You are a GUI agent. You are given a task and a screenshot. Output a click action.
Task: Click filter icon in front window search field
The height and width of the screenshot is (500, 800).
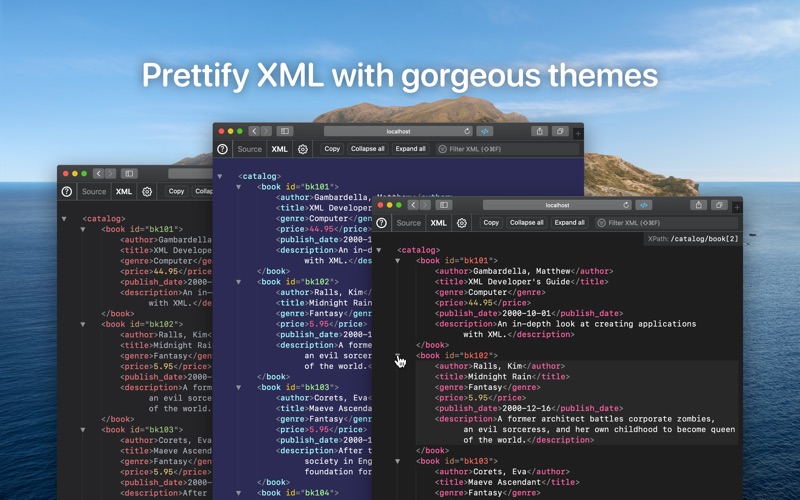coord(602,223)
